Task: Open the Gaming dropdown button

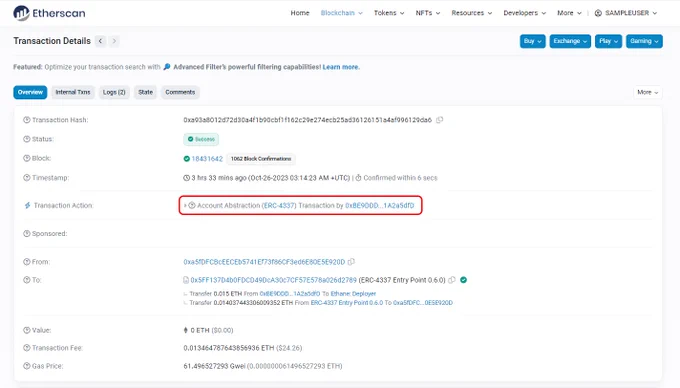Action: click(x=644, y=41)
